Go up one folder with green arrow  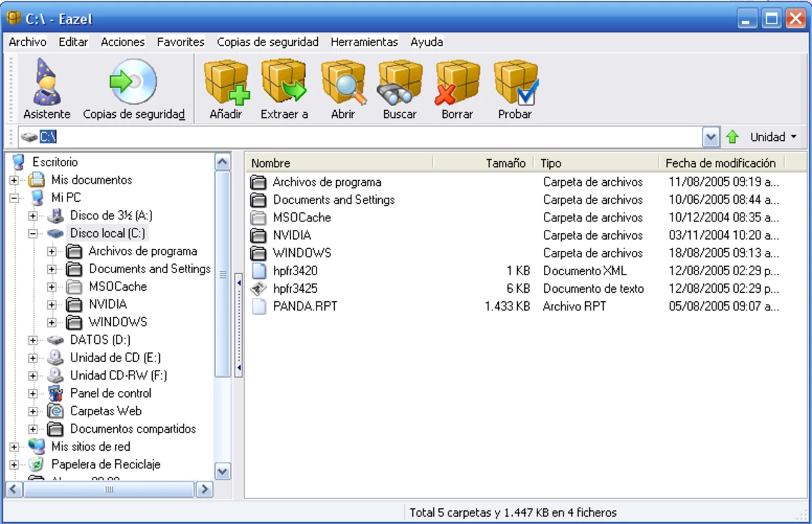[x=732, y=137]
